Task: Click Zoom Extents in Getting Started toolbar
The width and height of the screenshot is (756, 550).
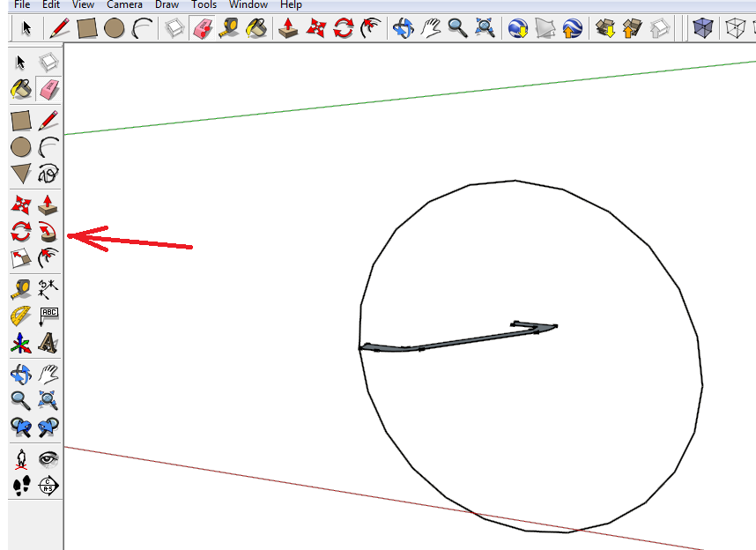Action: pos(485,28)
